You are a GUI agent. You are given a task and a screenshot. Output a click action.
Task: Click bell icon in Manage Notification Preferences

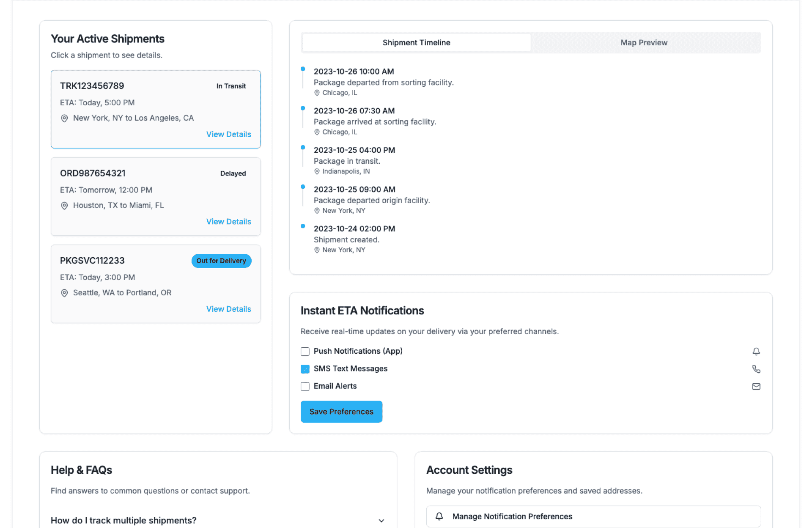439,516
